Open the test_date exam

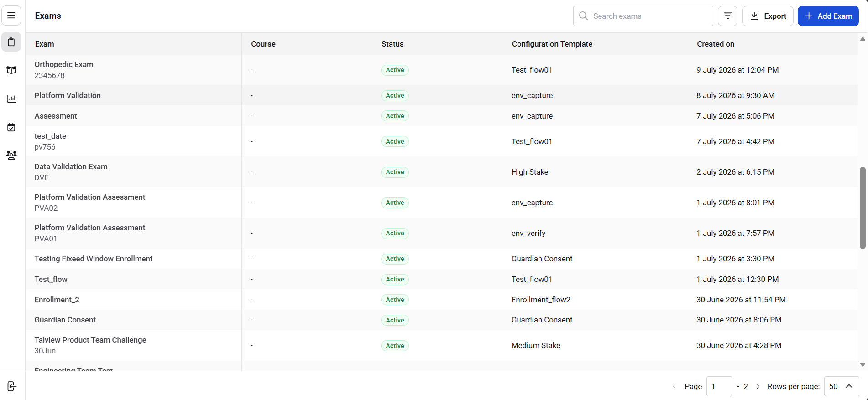(x=50, y=136)
